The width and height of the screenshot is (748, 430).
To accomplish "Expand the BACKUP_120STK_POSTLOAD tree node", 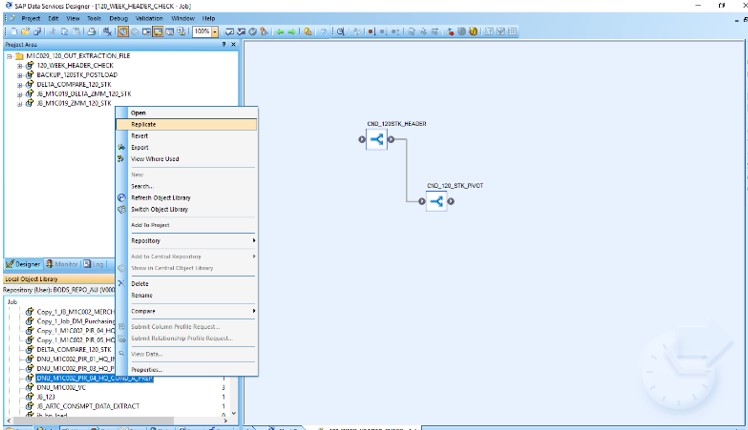I will [x=20, y=75].
